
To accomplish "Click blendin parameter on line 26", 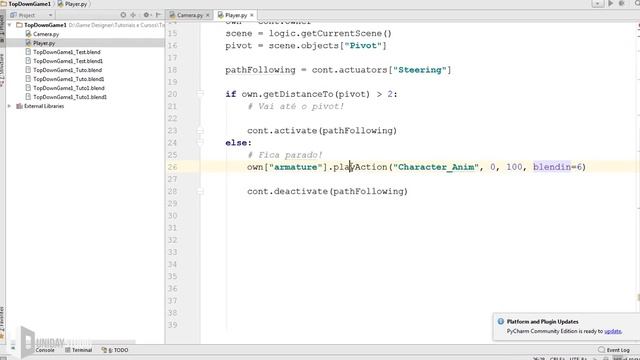I will (552, 167).
